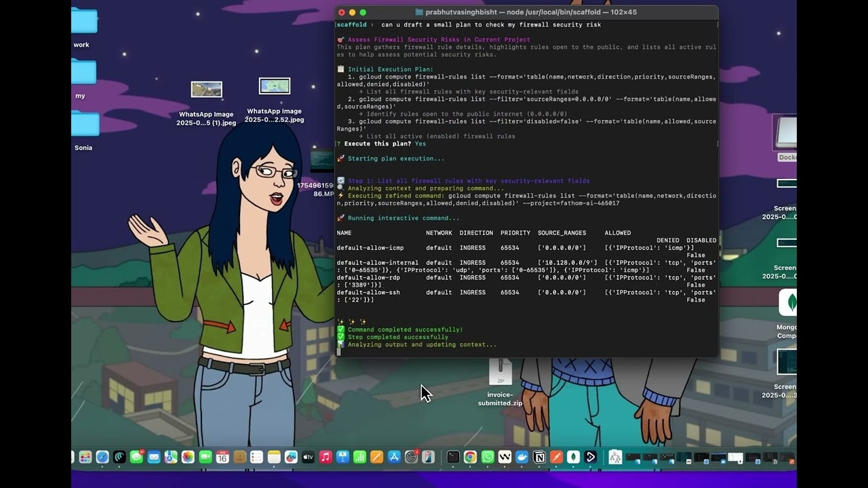Screen dimensions: 868x488
Task: Select the Yes answer to Execute this plan
Action: tap(420, 143)
